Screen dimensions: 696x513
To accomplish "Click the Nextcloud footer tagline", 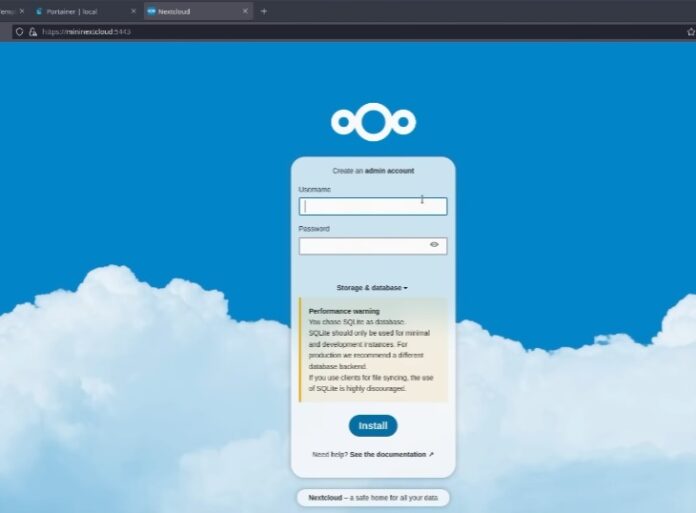I will pos(373,497).
